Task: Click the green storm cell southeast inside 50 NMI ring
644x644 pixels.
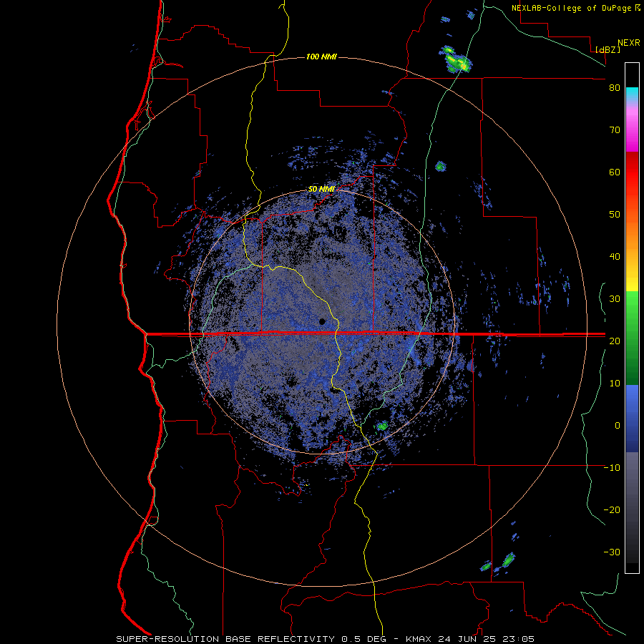Action: pyautogui.click(x=382, y=426)
